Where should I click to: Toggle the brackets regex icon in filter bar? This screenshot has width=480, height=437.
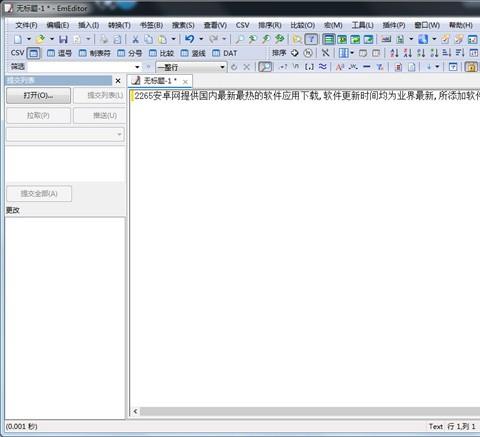pyautogui.click(x=309, y=67)
